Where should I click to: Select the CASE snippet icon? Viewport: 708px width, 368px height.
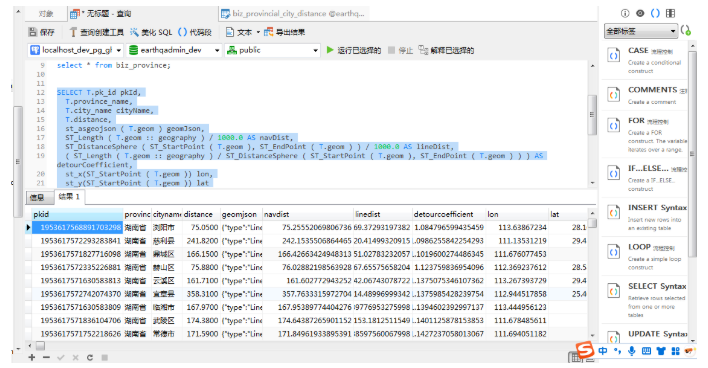coord(613,56)
